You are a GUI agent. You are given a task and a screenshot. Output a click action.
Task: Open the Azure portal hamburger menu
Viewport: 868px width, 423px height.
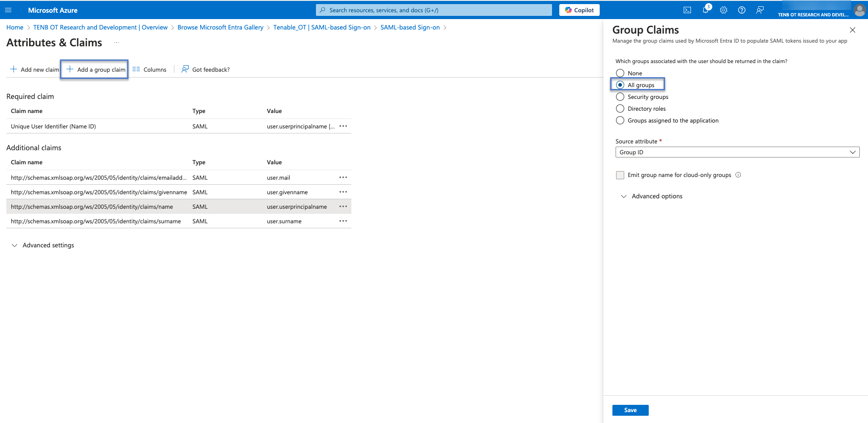click(8, 10)
